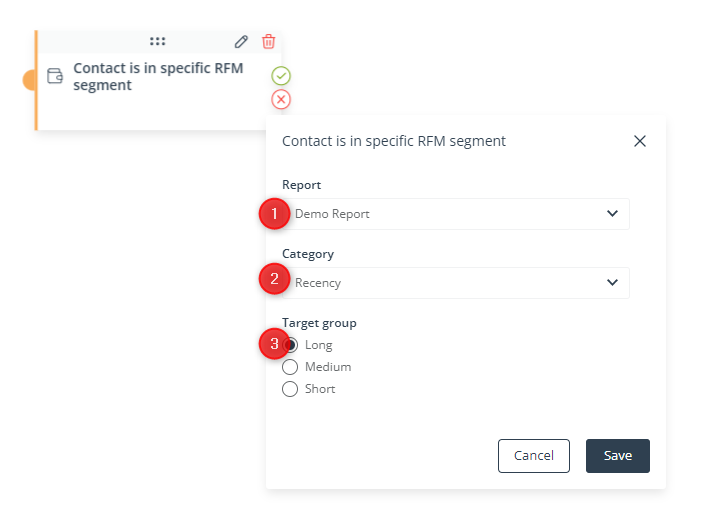Cancel the RFM segment dialog
This screenshot has width=701, height=521.
pyautogui.click(x=534, y=456)
